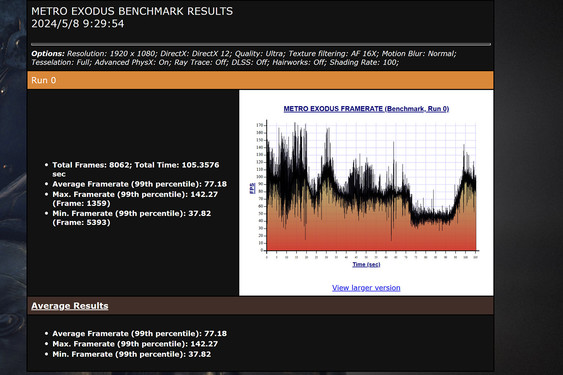Viewport: 563px width, 375px height.
Task: Click the Average Results heading link
Action: [70, 306]
